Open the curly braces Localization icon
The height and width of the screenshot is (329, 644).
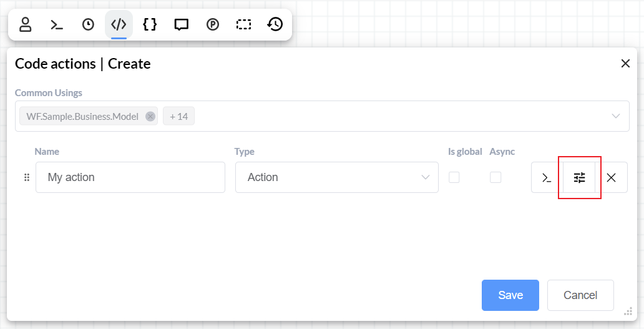point(150,24)
